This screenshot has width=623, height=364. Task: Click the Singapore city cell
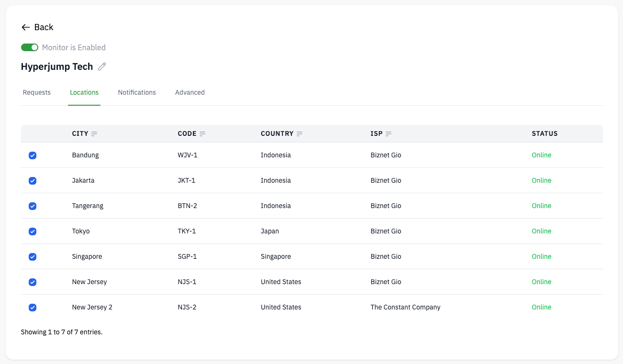click(87, 256)
